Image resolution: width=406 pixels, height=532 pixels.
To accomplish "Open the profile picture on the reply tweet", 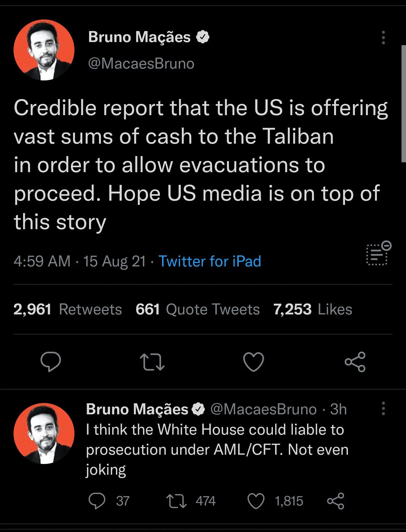I will click(x=44, y=433).
